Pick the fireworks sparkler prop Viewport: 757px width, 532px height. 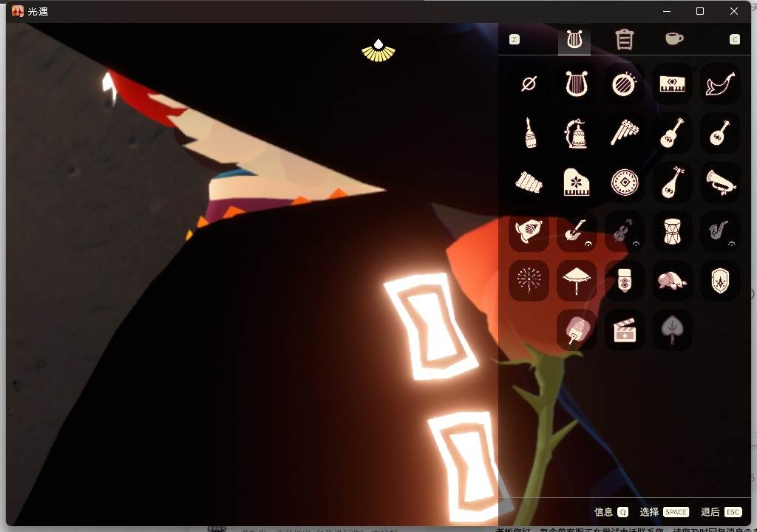tap(529, 281)
